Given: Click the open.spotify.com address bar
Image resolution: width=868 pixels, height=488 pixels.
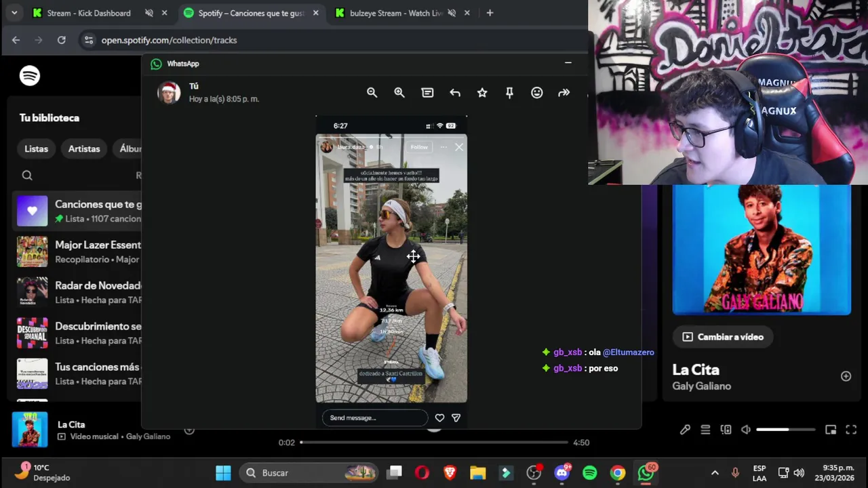Looking at the screenshot, I should click(169, 40).
